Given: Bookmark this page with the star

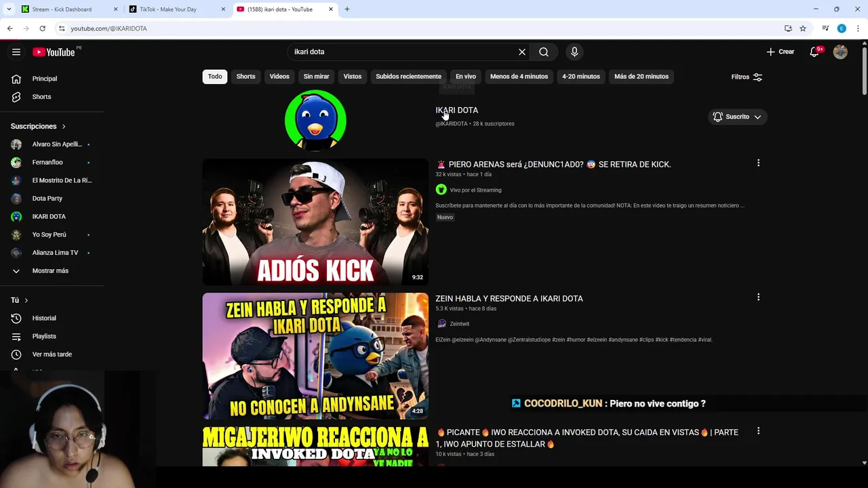Looking at the screenshot, I should point(803,28).
